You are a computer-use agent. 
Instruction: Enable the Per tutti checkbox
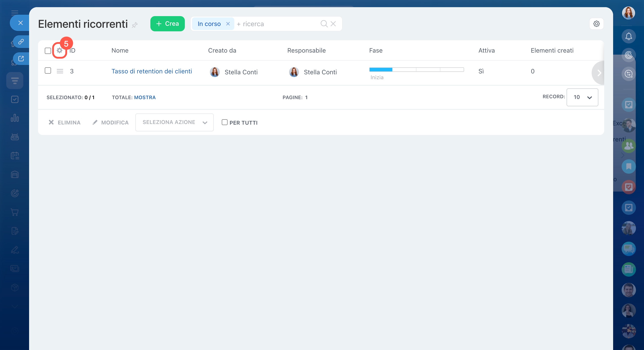(224, 122)
